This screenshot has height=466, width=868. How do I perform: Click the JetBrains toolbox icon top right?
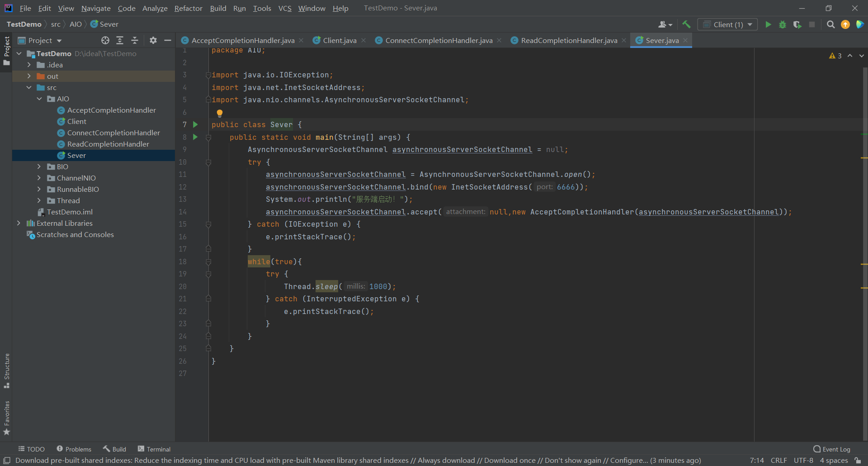point(860,24)
